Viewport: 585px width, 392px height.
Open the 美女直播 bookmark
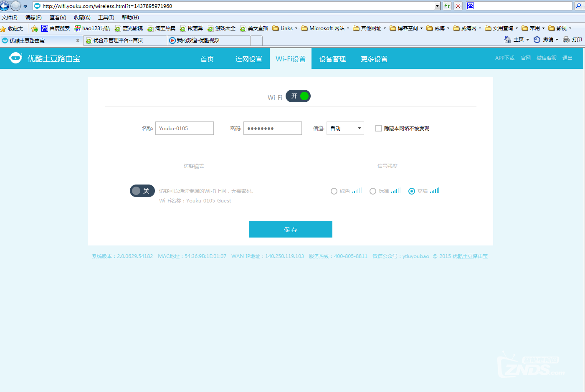click(x=254, y=28)
